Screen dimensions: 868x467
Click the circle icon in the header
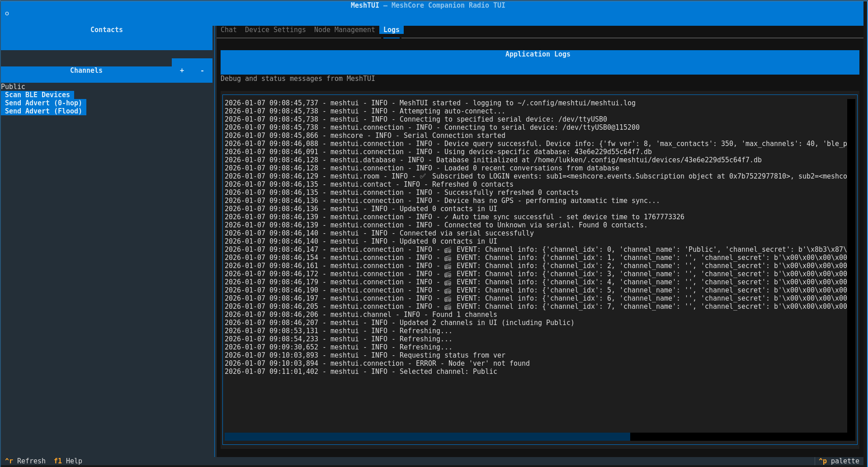(x=7, y=14)
